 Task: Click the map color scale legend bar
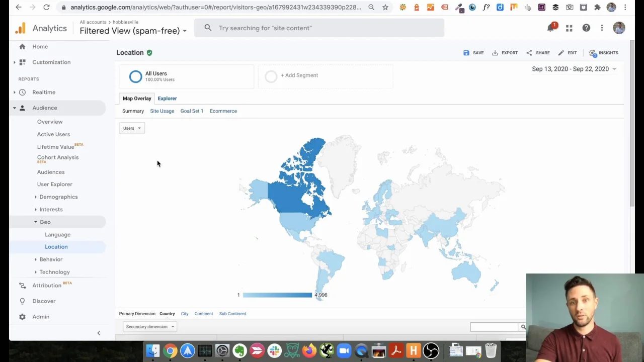(x=277, y=295)
